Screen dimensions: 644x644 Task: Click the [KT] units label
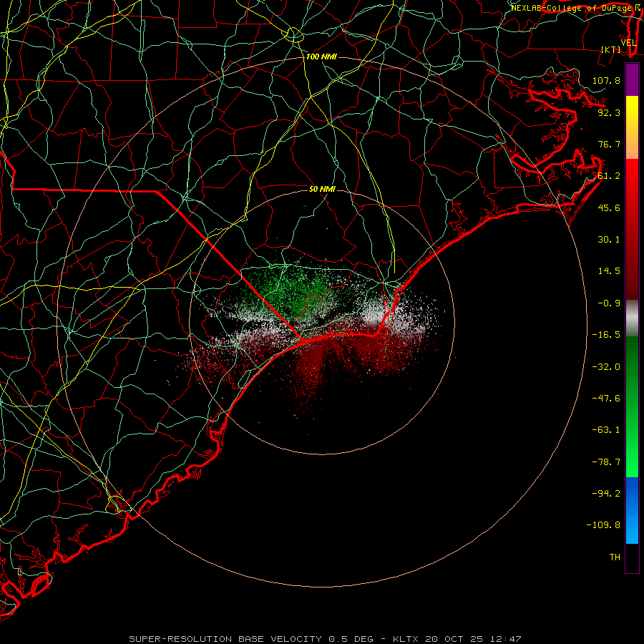pos(611,49)
